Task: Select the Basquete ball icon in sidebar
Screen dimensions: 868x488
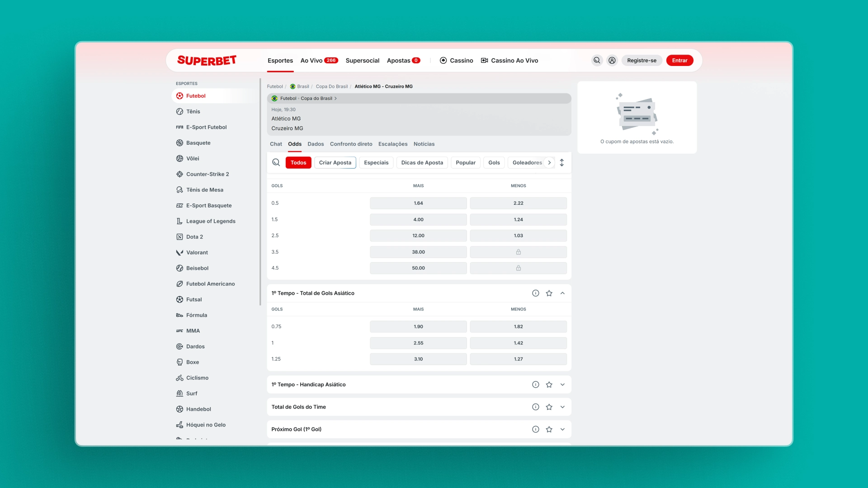Action: (x=179, y=143)
